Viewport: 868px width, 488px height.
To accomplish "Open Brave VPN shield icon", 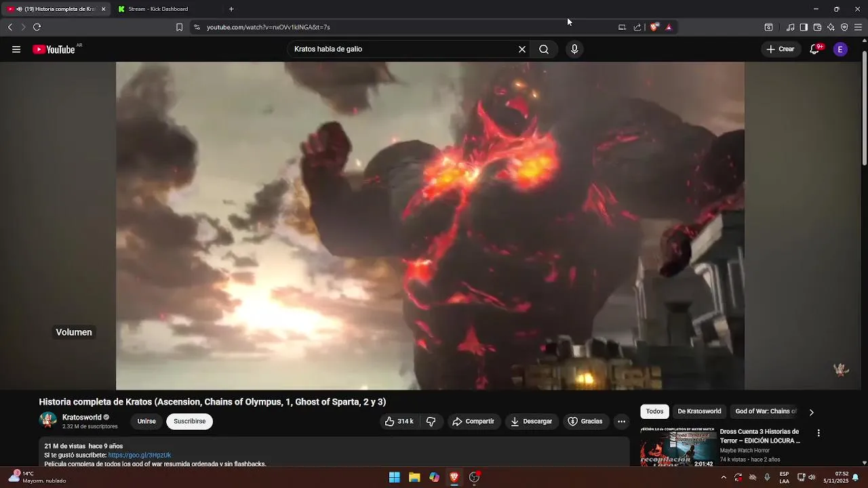I will 844,27.
